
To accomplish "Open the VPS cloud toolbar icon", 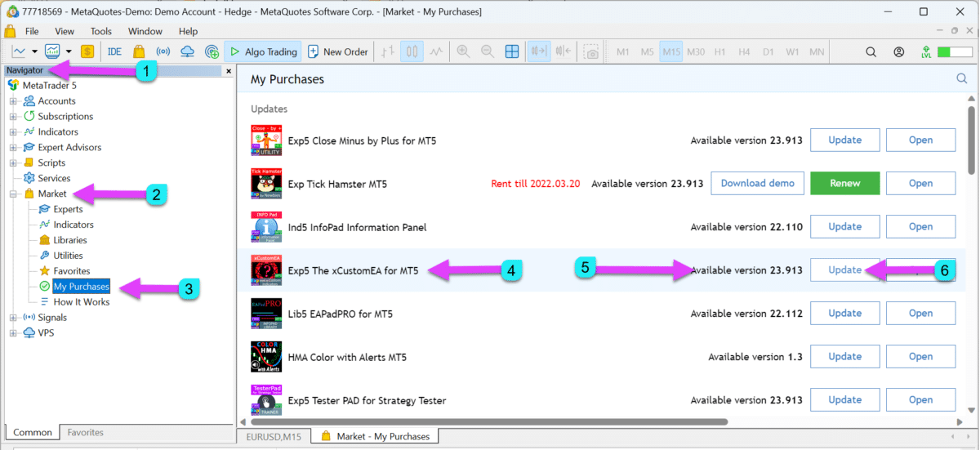I will click(x=187, y=51).
